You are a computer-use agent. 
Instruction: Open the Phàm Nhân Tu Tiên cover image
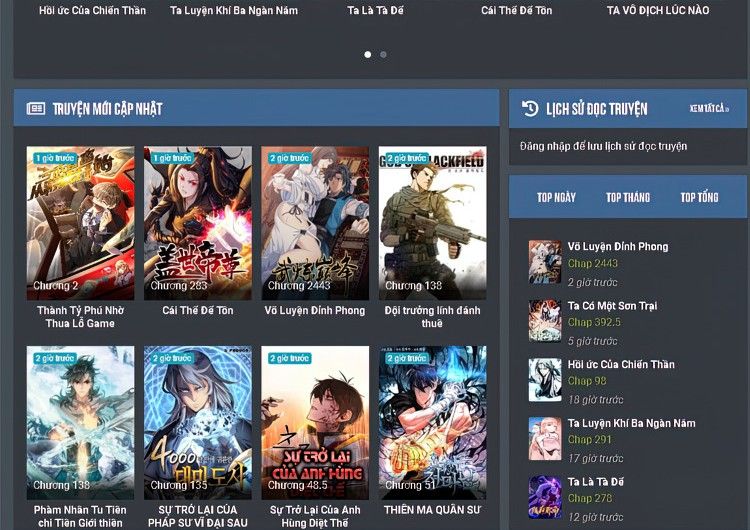[80, 422]
